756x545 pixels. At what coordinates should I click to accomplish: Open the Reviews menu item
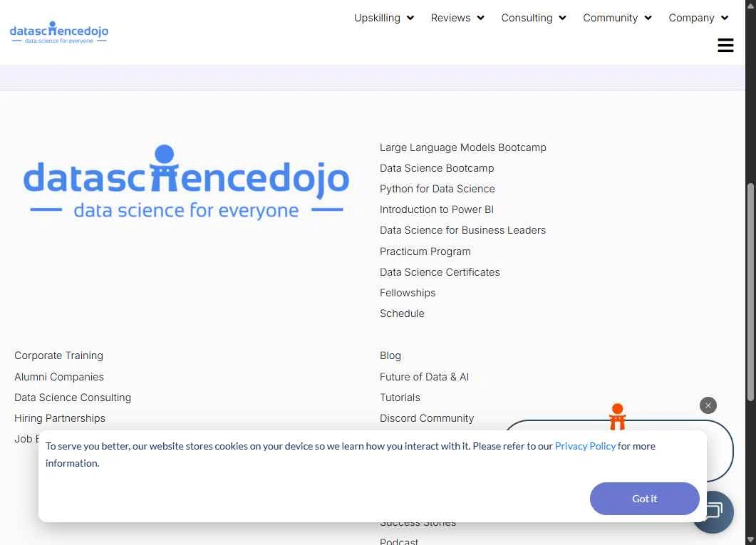450,18
